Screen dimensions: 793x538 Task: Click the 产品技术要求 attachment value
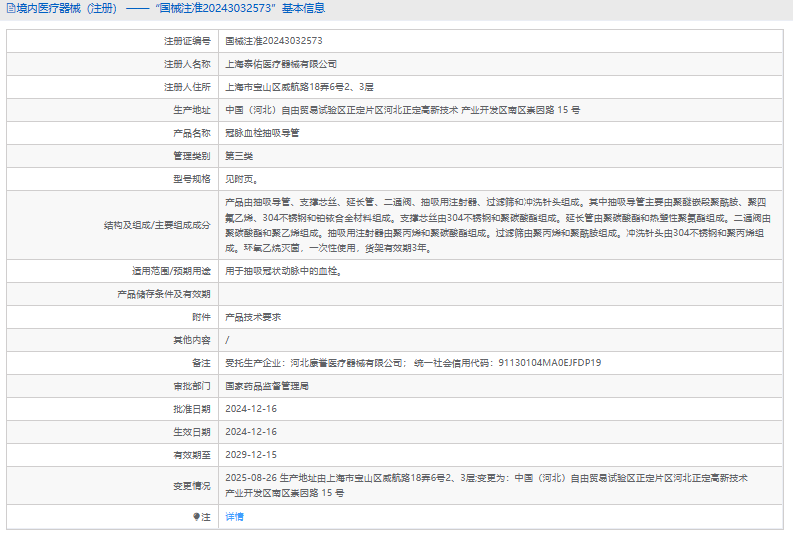click(x=253, y=317)
